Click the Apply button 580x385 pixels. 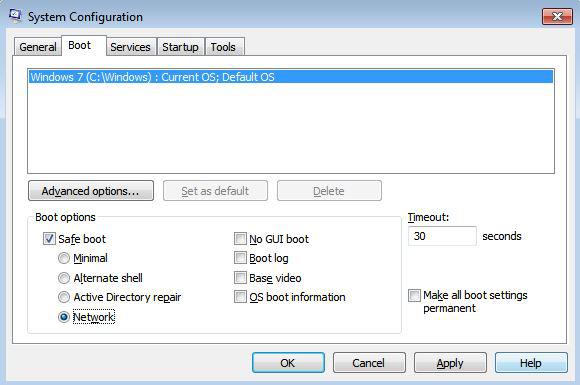(x=450, y=363)
